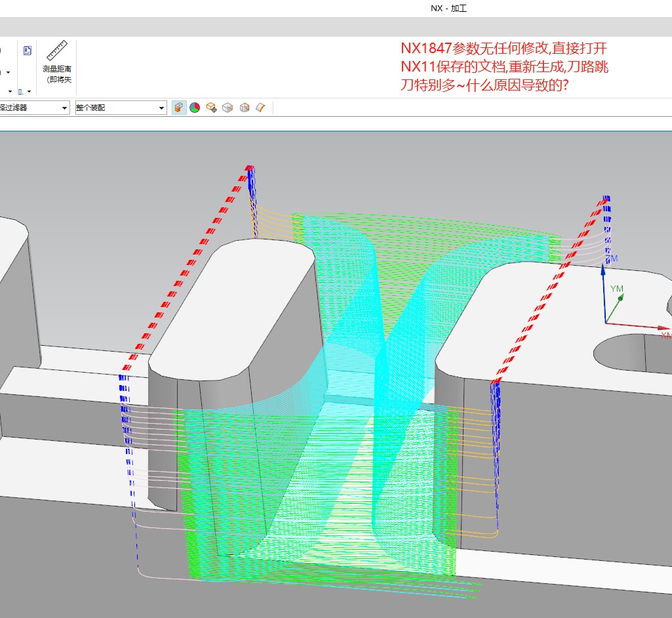672x618 pixels.
Task: Expand the small arrow beside blue icon
Action: click(x=29, y=91)
